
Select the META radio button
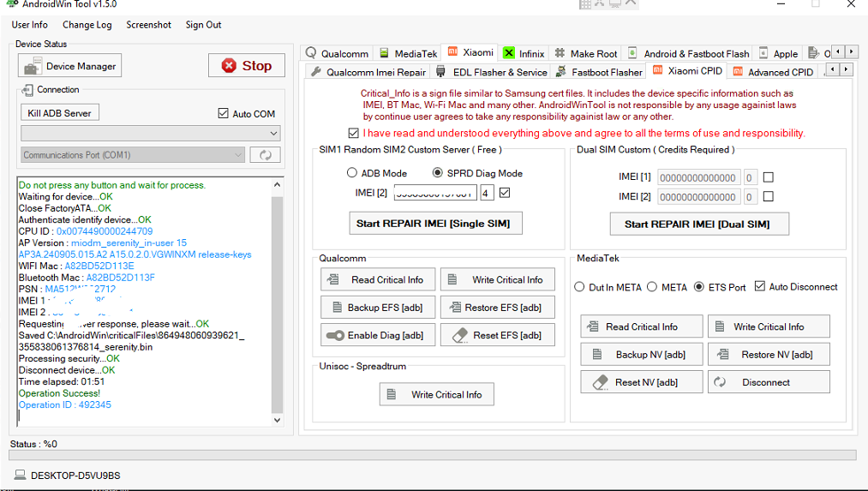pos(652,287)
